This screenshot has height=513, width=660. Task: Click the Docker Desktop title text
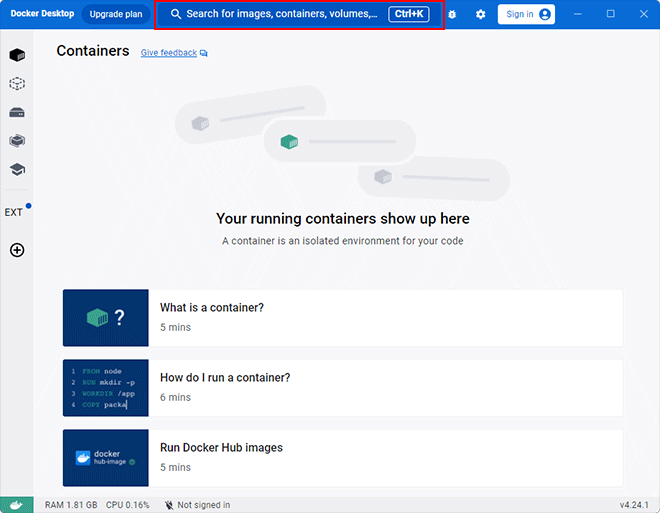pyautogui.click(x=42, y=13)
